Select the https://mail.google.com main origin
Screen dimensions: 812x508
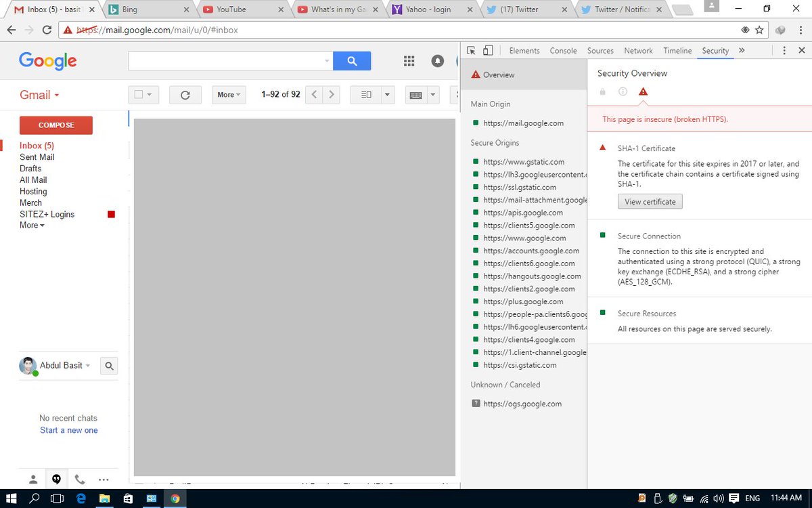(x=523, y=123)
